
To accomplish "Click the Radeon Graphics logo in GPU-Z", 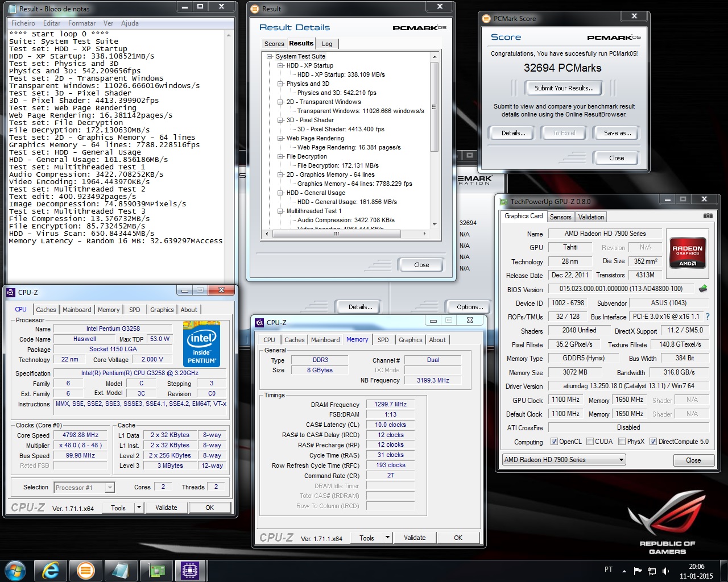I will click(688, 253).
